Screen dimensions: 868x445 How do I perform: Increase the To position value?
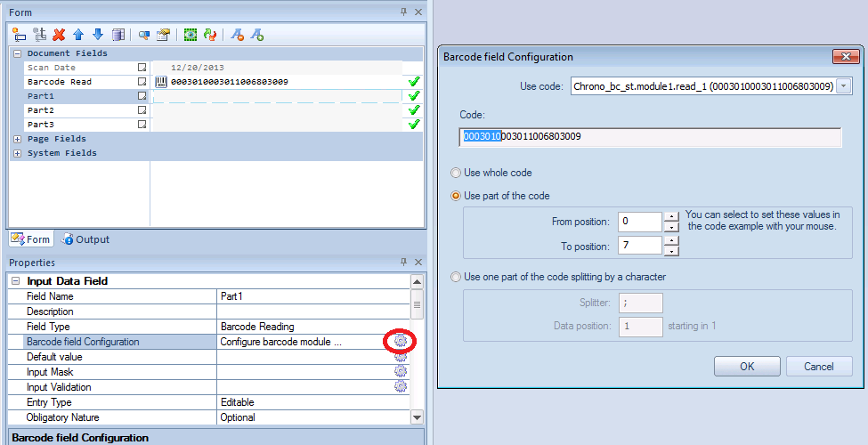[x=669, y=240]
